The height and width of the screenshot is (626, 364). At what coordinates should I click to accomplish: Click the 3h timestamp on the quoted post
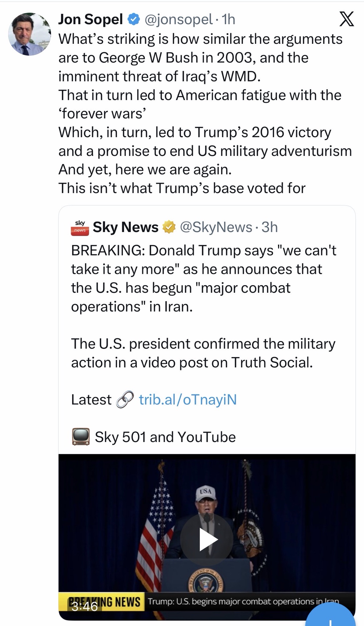[270, 227]
